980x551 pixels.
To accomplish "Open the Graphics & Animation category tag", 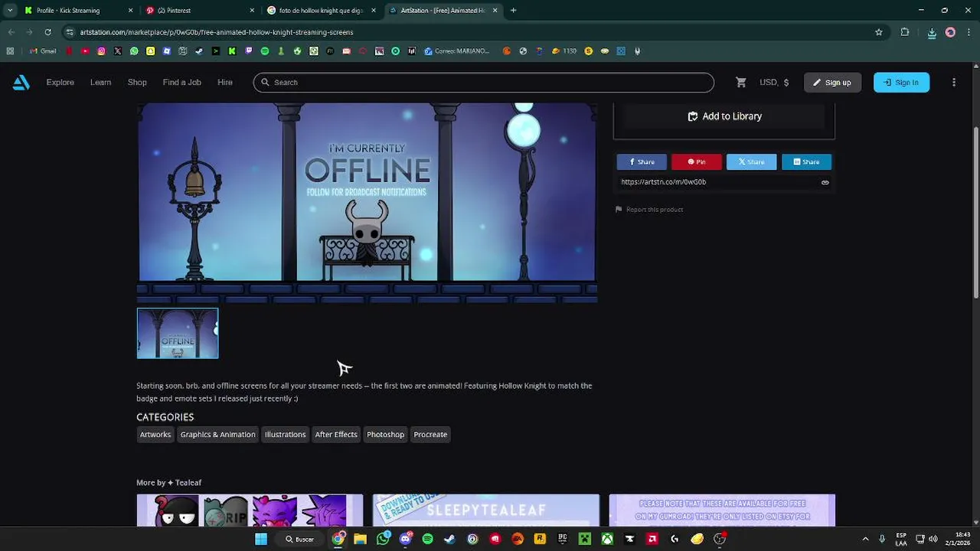I will (217, 435).
